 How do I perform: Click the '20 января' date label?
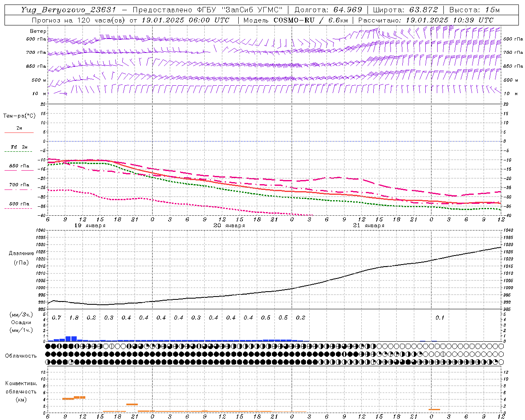pyautogui.click(x=229, y=226)
